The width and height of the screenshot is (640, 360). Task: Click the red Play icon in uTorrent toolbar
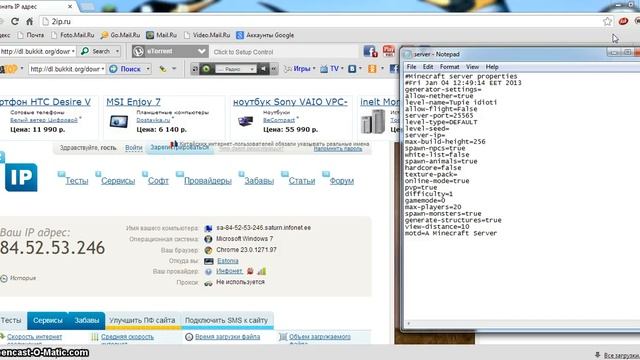pyautogui.click(x=389, y=51)
